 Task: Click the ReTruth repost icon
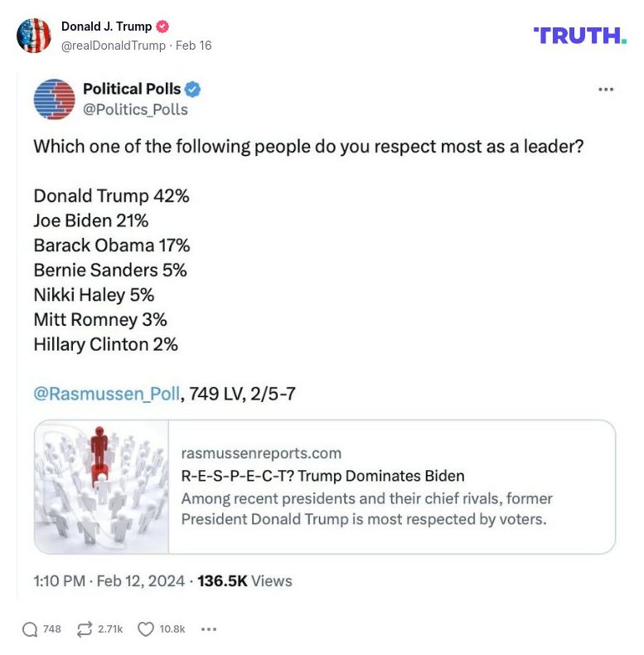[x=84, y=629]
